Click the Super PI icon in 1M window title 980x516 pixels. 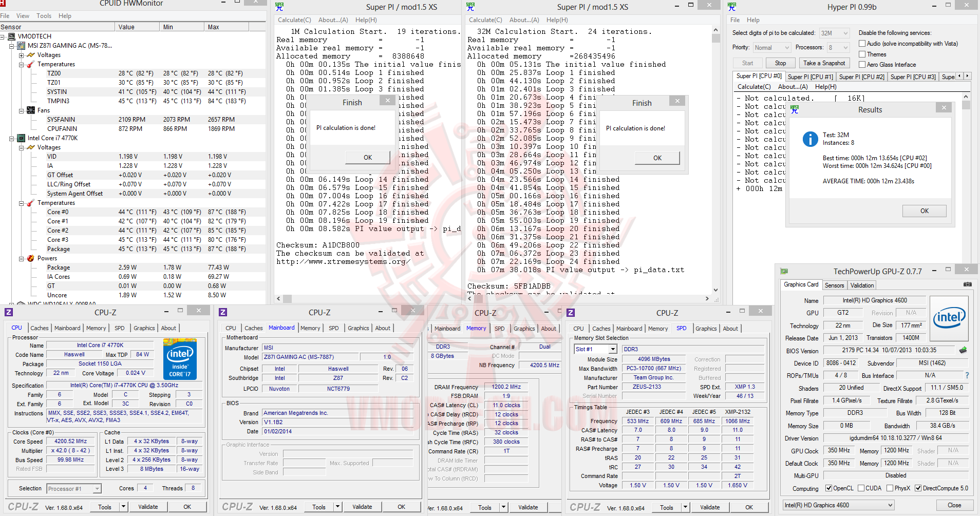point(279,7)
